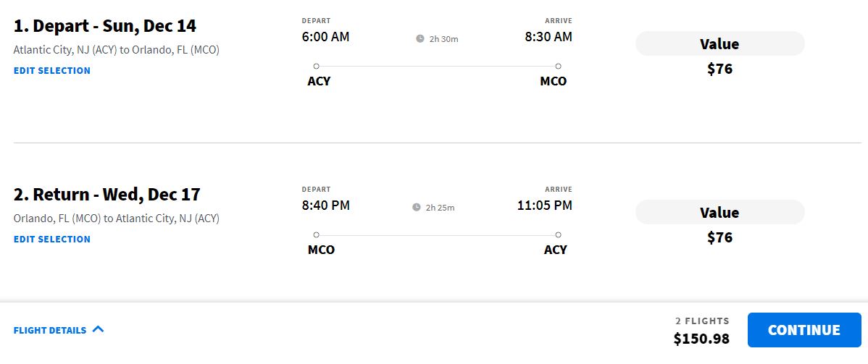
Task: Edit selection for the Dec 14 departing flight
Action: (52, 70)
